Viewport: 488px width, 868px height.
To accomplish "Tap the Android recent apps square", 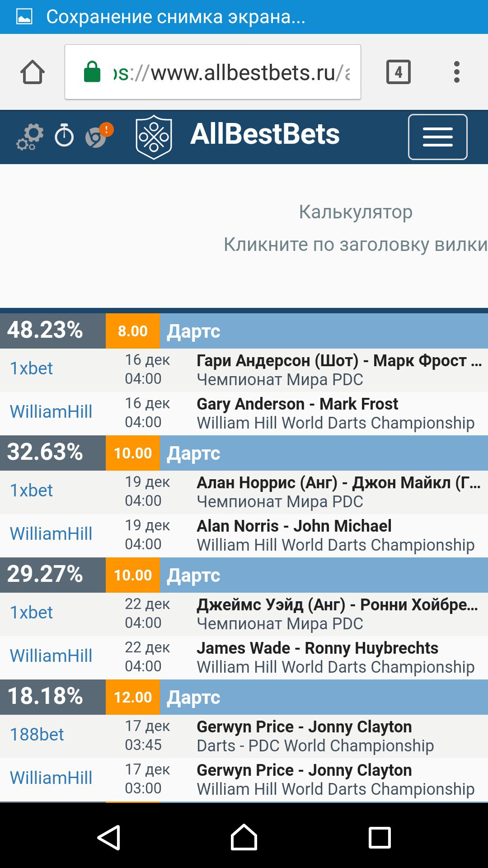I will [x=380, y=837].
